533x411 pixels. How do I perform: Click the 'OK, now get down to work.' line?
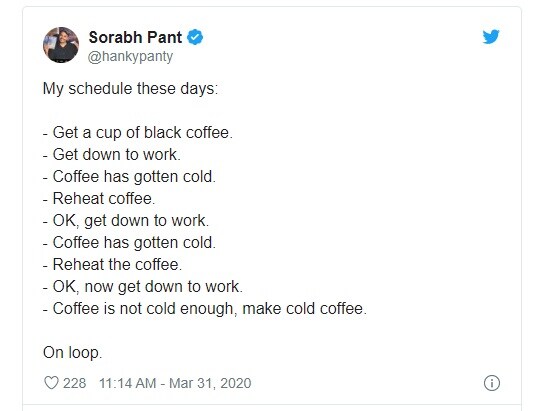[143, 287]
